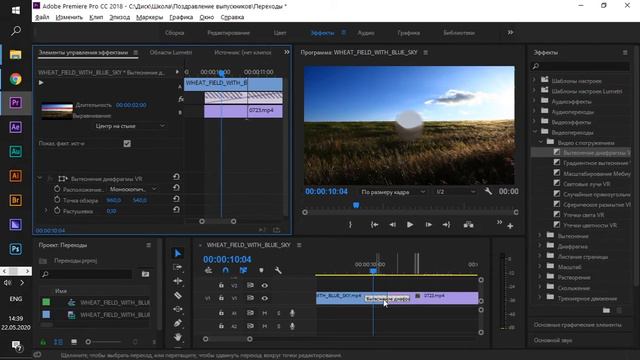Screen dimensions: 640x360
Task: Toggle lock on V2 track
Action: point(221,285)
